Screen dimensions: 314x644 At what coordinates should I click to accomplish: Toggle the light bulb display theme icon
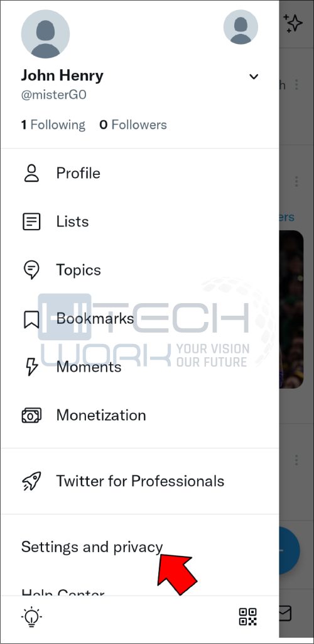(x=31, y=616)
